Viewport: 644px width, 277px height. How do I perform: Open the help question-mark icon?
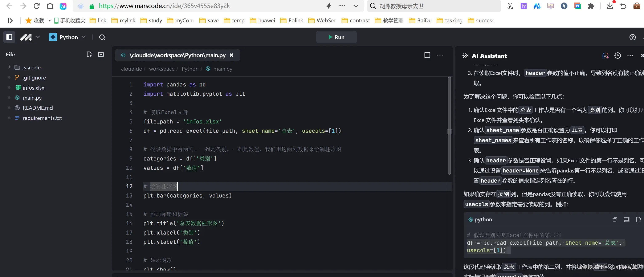pyautogui.click(x=632, y=37)
